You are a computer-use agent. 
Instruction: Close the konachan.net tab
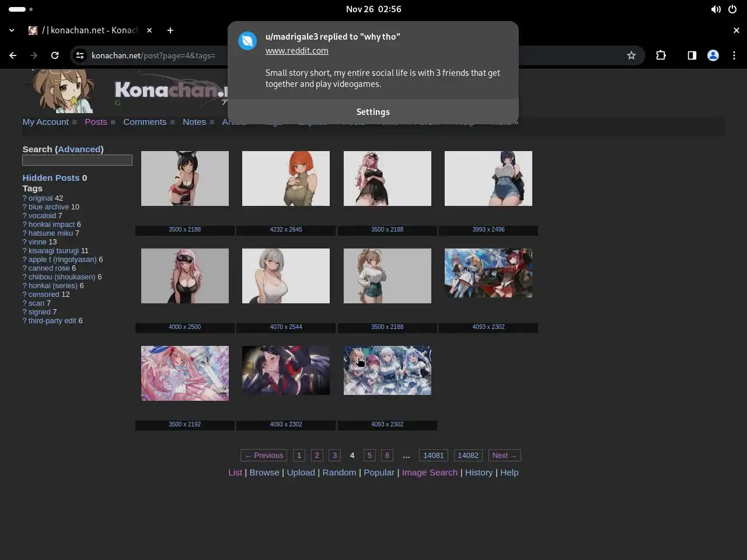point(149,30)
